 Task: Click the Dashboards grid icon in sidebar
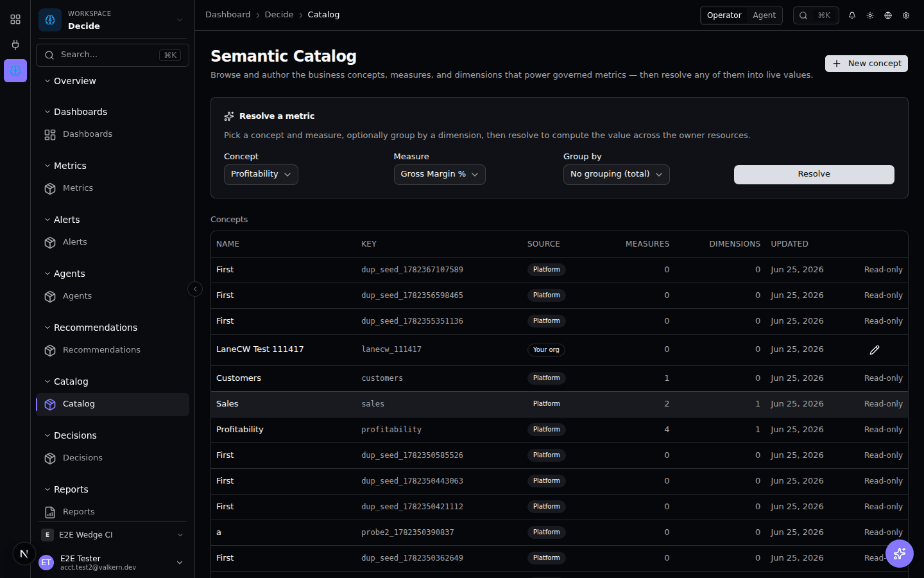(50, 135)
